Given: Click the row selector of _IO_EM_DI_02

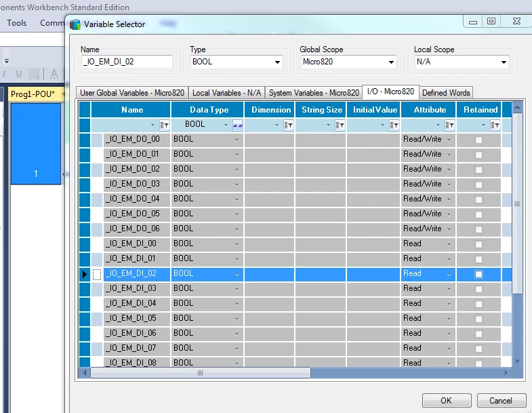Looking at the screenshot, I should pos(85,274).
